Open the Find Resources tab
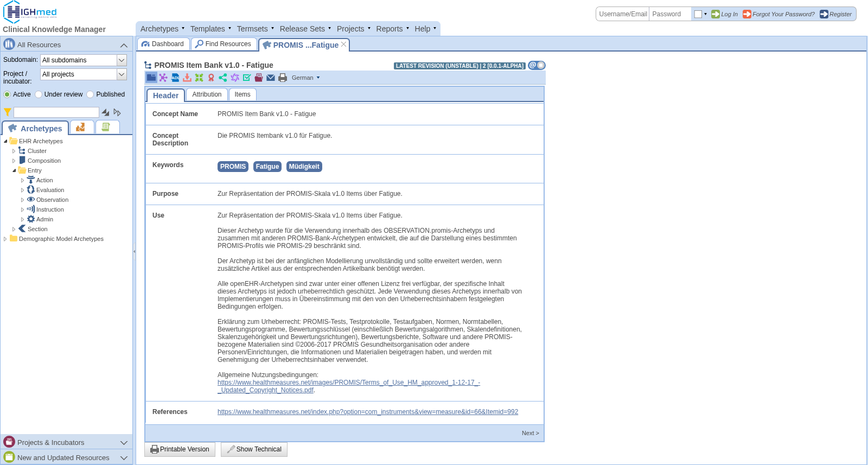 [224, 44]
